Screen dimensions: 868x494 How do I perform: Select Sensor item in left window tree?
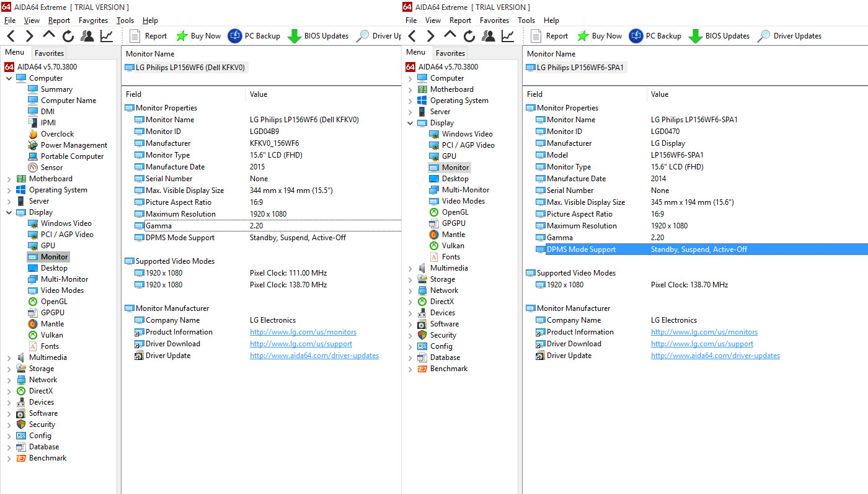tap(51, 168)
